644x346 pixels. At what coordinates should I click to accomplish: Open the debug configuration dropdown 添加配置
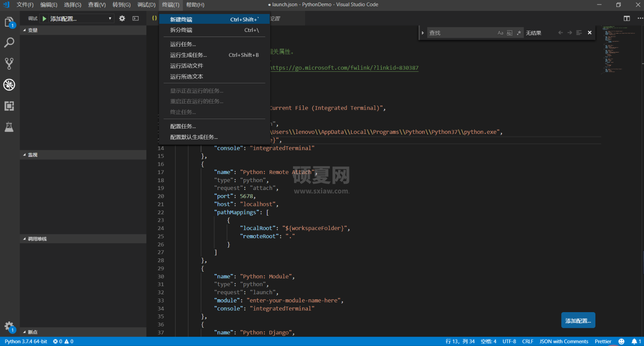(81, 19)
